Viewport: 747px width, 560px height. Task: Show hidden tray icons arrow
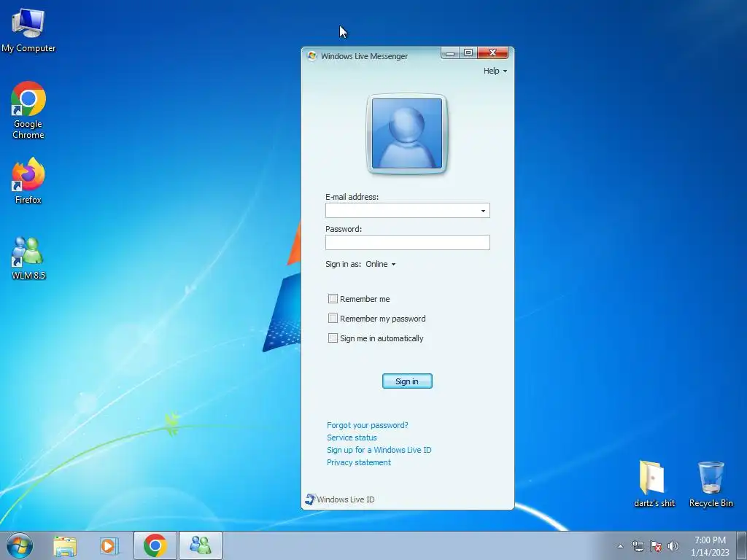click(620, 546)
